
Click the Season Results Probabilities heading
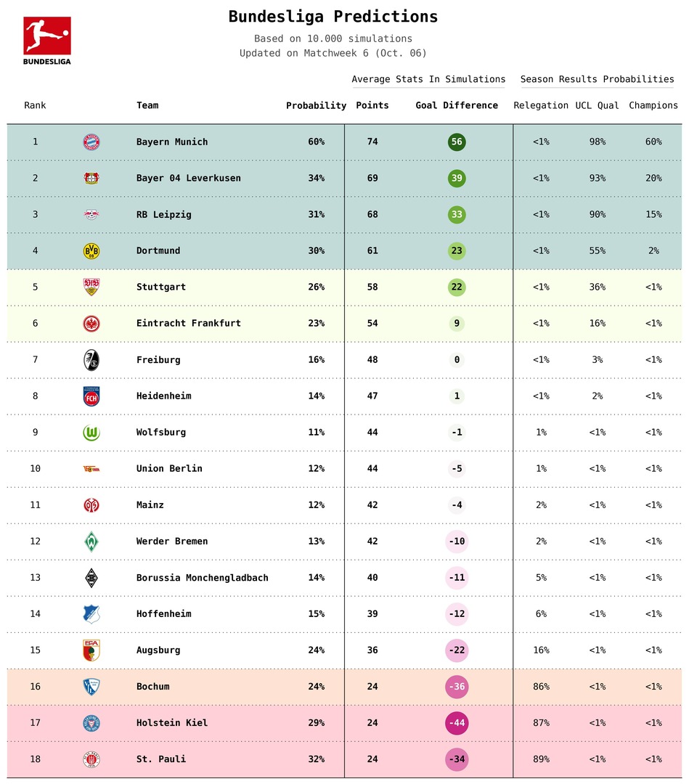click(597, 80)
